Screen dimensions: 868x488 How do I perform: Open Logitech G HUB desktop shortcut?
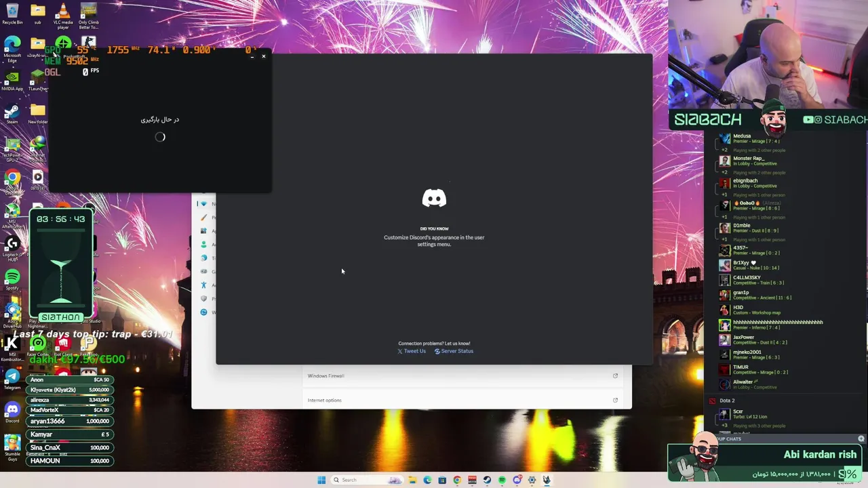pos(12,247)
